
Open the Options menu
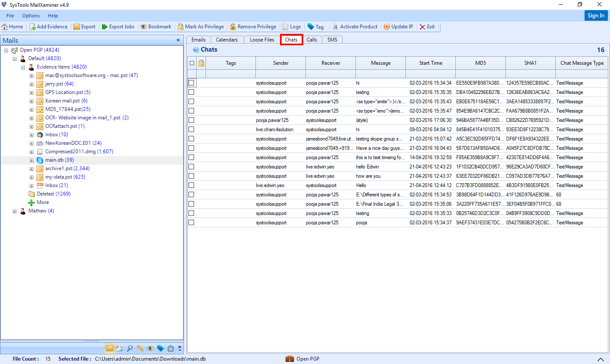tap(30, 16)
